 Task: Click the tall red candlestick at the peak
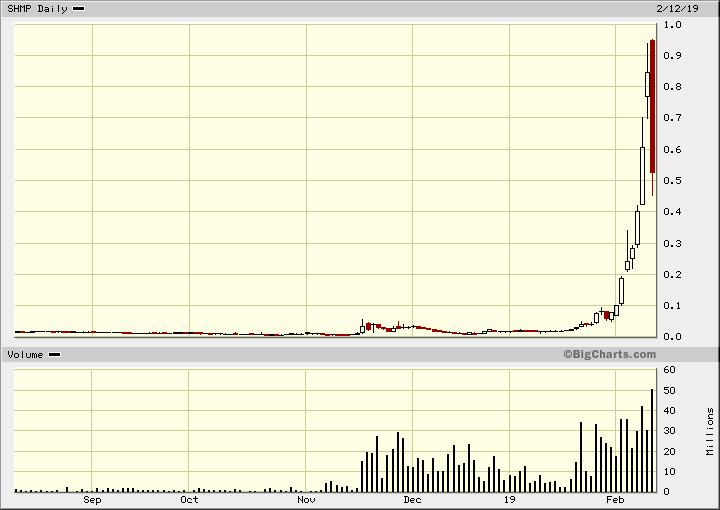(x=652, y=106)
